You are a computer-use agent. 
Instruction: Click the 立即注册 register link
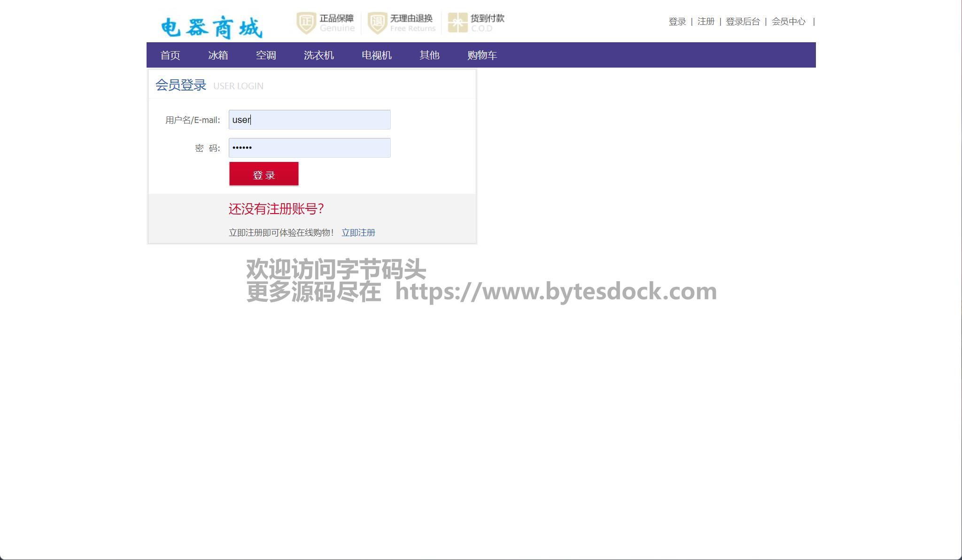[x=358, y=233]
